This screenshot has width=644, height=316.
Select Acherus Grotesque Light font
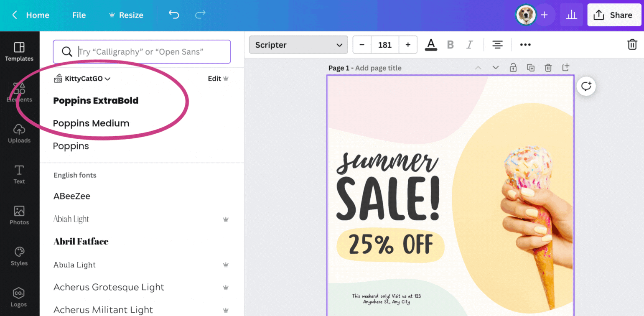click(109, 287)
